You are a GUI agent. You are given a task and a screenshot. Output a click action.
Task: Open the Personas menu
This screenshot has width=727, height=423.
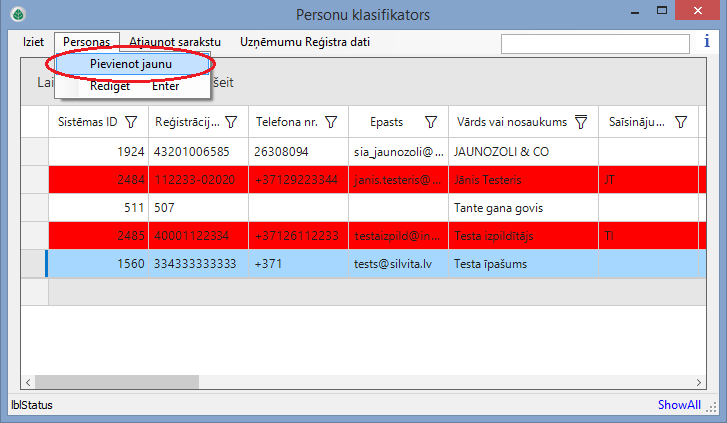pos(87,42)
